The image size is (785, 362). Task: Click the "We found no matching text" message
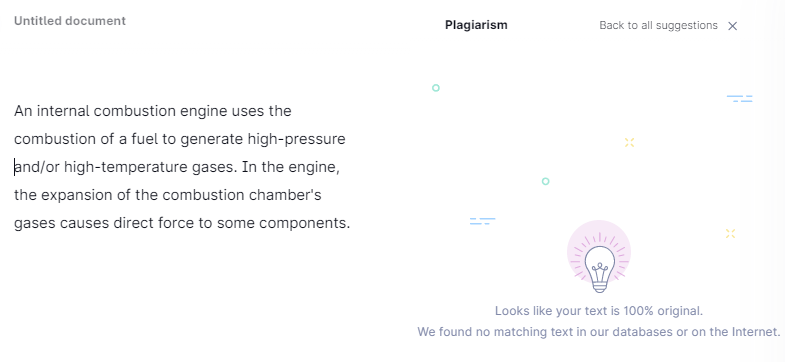tap(599, 331)
